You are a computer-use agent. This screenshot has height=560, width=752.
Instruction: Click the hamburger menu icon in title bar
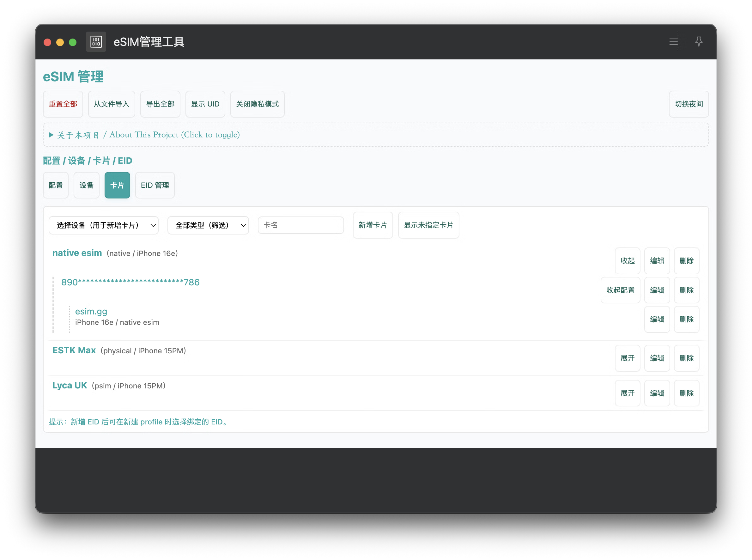click(x=673, y=42)
